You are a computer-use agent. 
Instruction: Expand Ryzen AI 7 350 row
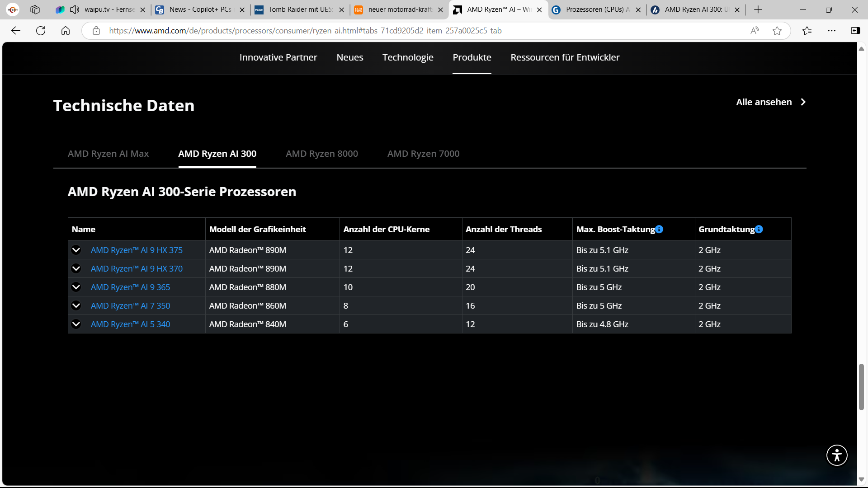point(76,305)
